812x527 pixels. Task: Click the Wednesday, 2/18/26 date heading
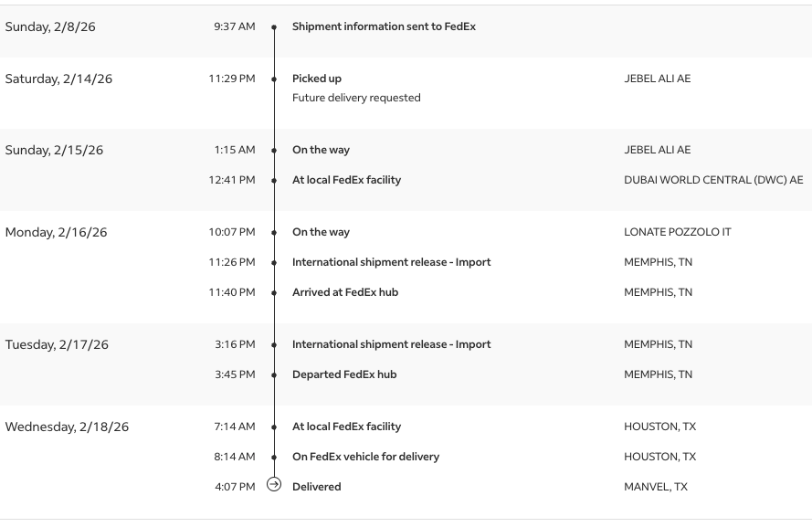pos(67,427)
